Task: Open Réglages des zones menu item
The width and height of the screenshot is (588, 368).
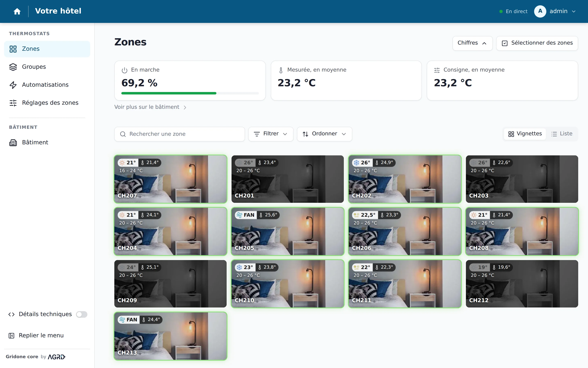Action: point(47,103)
